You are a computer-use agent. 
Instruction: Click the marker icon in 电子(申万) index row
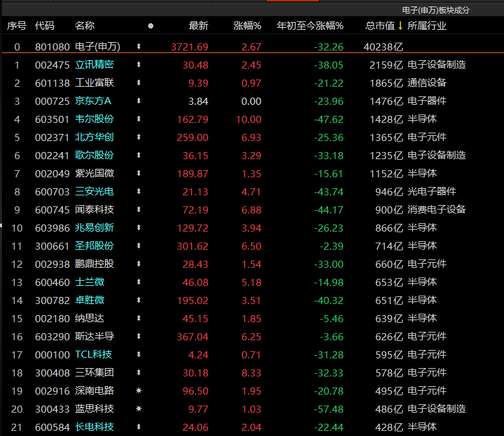click(138, 47)
